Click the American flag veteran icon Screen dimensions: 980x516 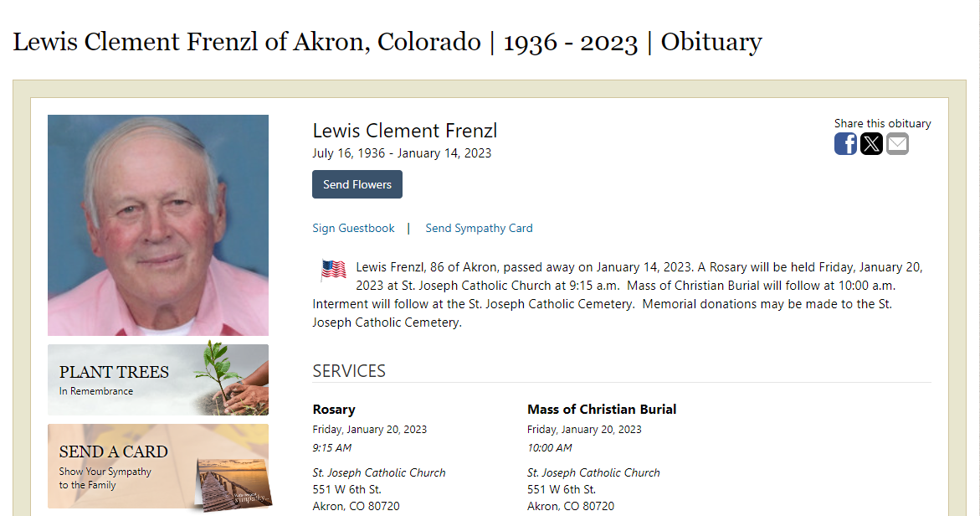tap(333, 271)
